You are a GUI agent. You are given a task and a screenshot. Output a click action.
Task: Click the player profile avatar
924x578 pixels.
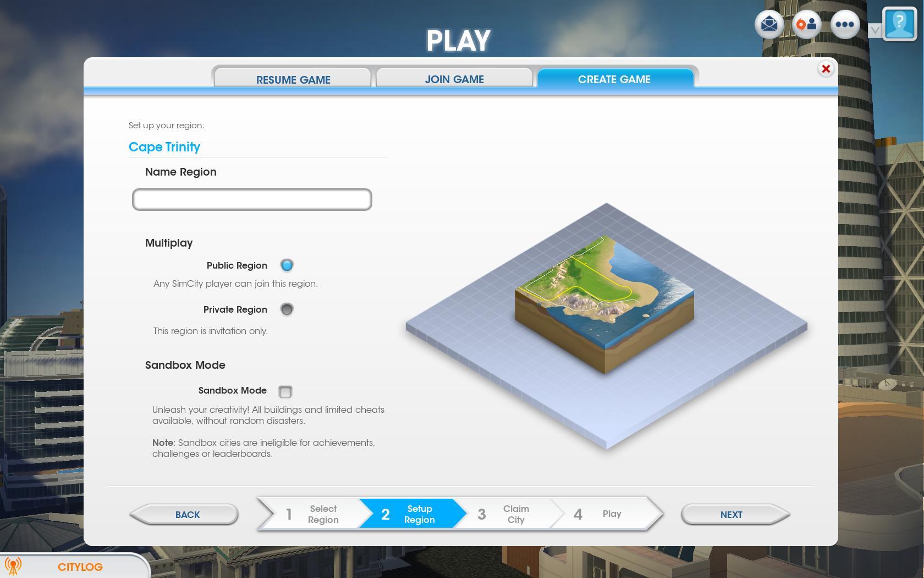899,24
